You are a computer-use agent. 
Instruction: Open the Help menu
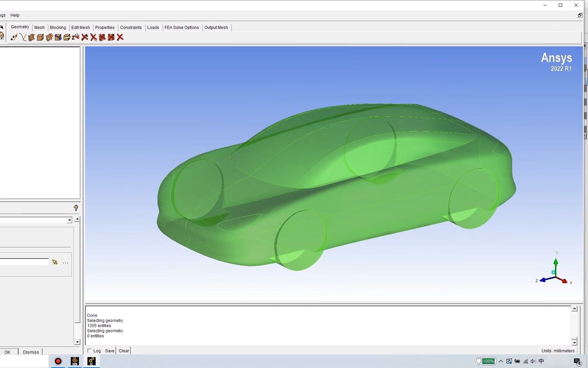(15, 15)
